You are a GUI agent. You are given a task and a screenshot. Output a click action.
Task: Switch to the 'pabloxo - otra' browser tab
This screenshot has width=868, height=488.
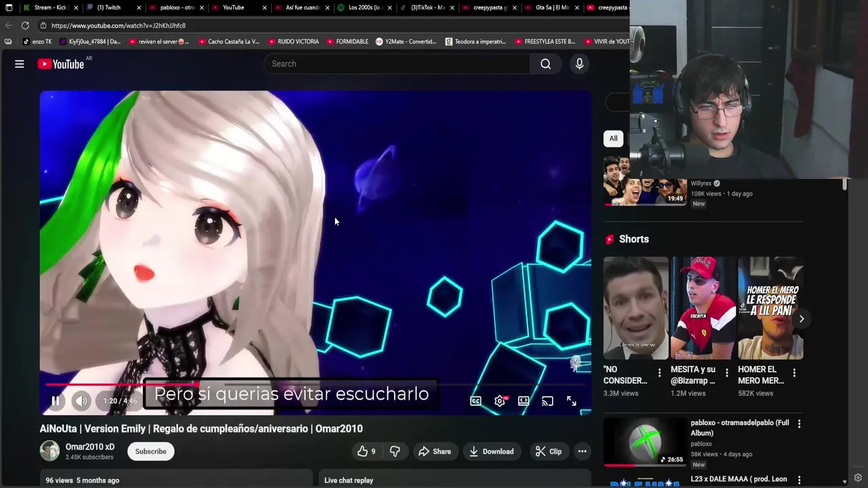pos(177,7)
